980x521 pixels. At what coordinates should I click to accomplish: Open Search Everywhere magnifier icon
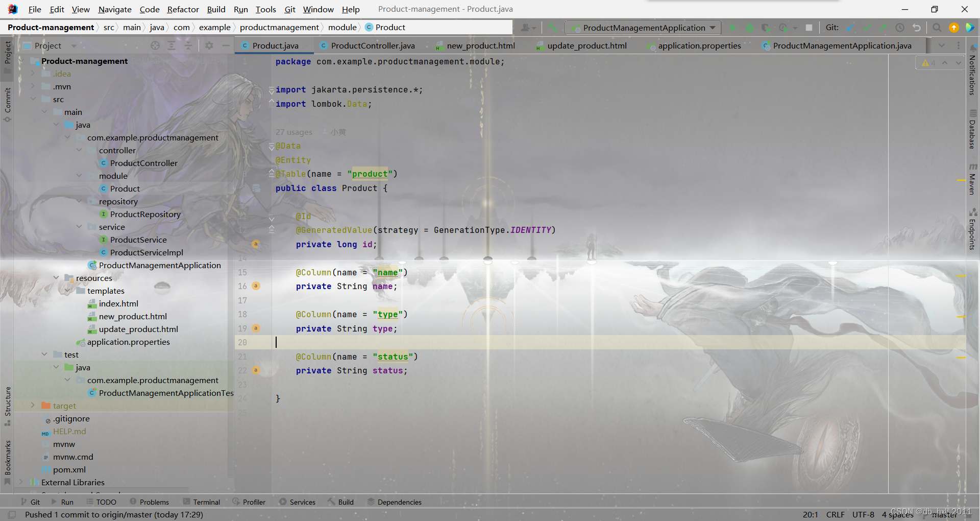(937, 28)
